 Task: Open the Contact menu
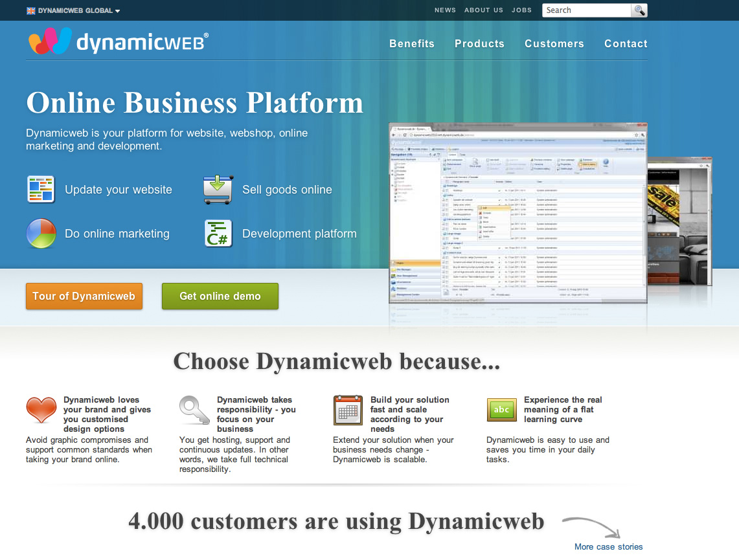(x=626, y=44)
